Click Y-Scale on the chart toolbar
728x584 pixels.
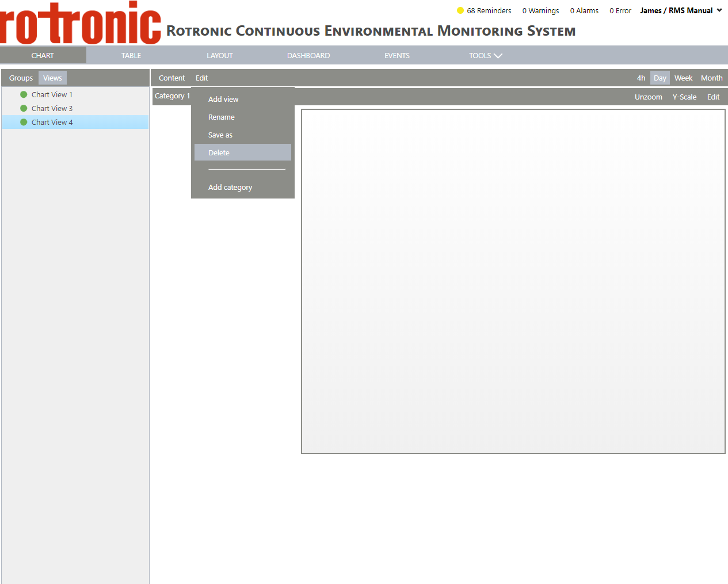pyautogui.click(x=684, y=97)
